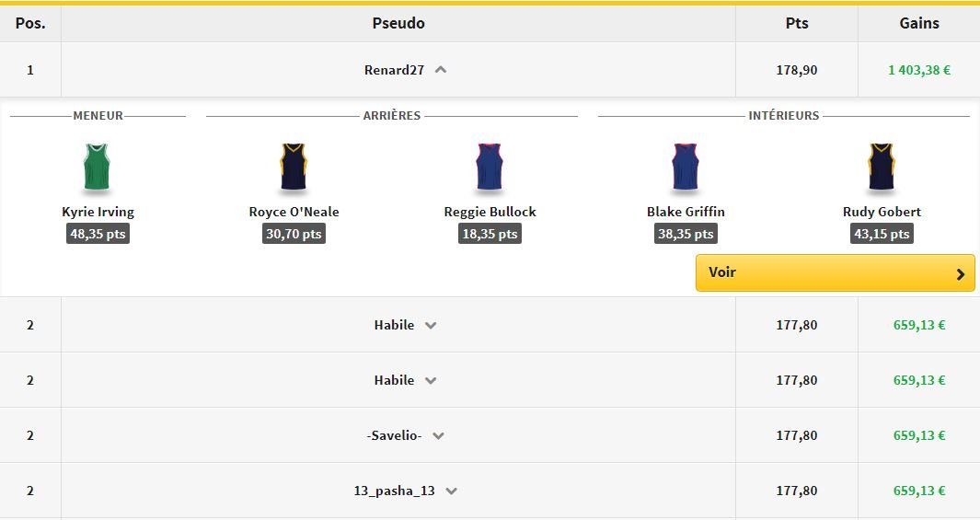980x520 pixels.
Task: Select the Kyrie Irving player name
Action: (x=98, y=212)
